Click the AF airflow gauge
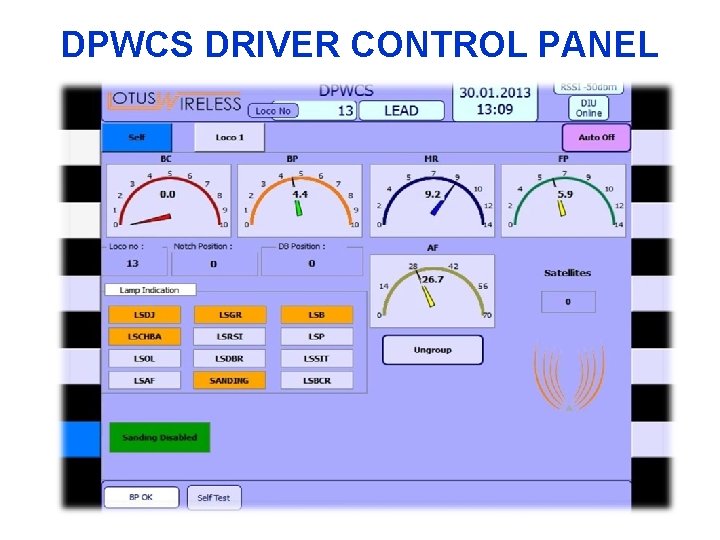The height and width of the screenshot is (540, 720). (x=432, y=291)
